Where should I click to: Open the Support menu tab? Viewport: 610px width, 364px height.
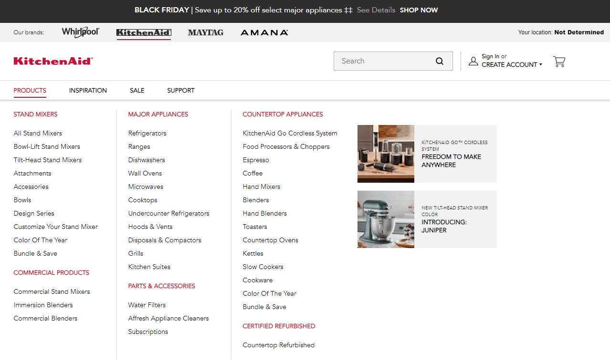point(181,90)
